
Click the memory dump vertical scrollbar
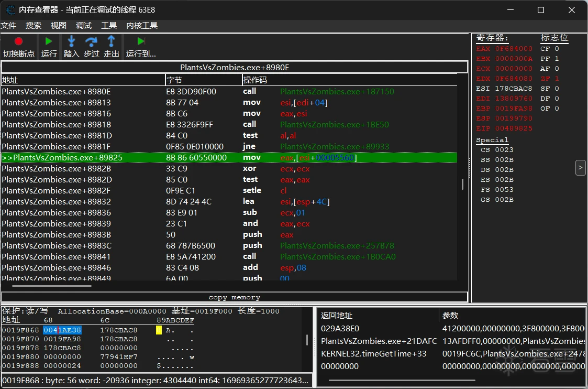coord(307,340)
